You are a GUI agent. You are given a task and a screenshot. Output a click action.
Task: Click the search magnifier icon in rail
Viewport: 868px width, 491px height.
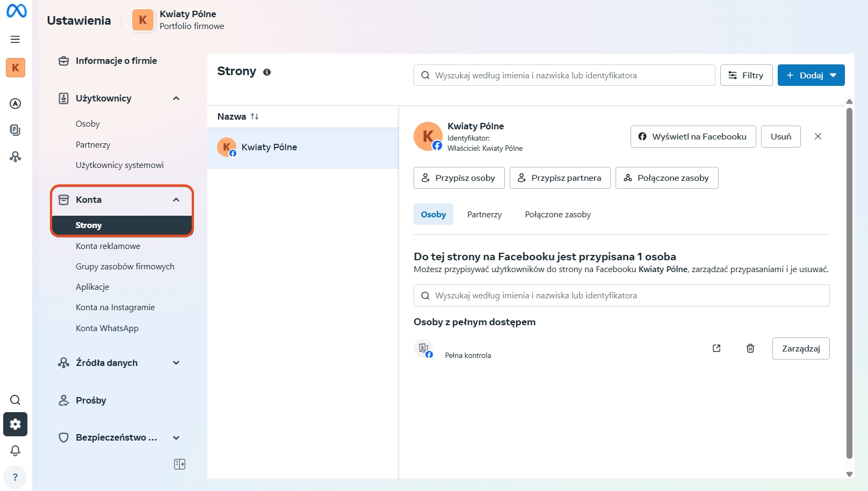(15, 400)
